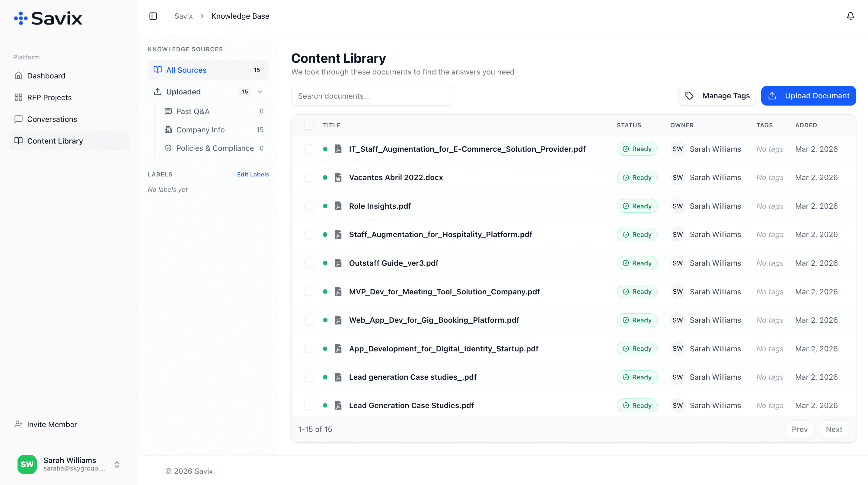Select the checkbox for Outstaff Guide_ver3.pdf
Image resolution: width=868 pixels, height=485 pixels.
(x=309, y=263)
